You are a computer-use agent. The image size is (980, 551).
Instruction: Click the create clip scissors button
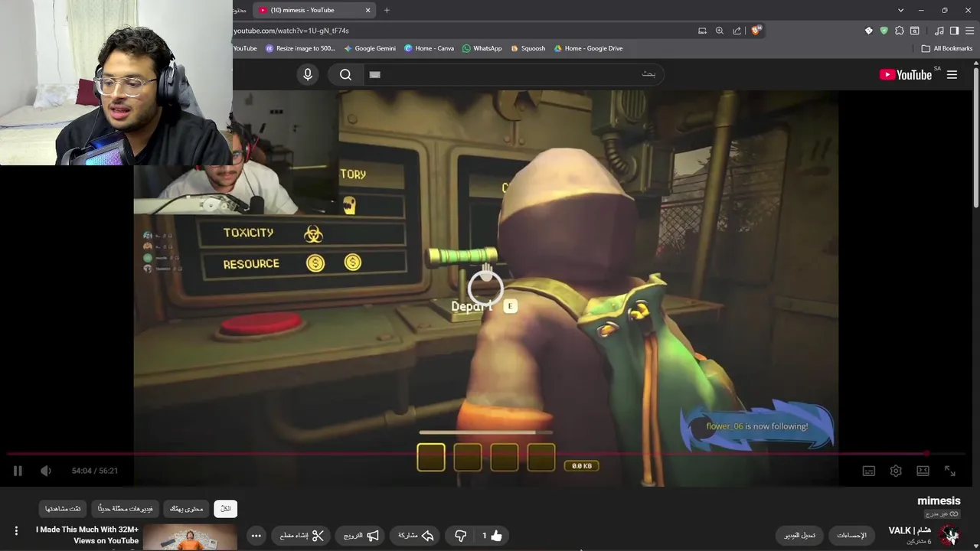(x=302, y=536)
